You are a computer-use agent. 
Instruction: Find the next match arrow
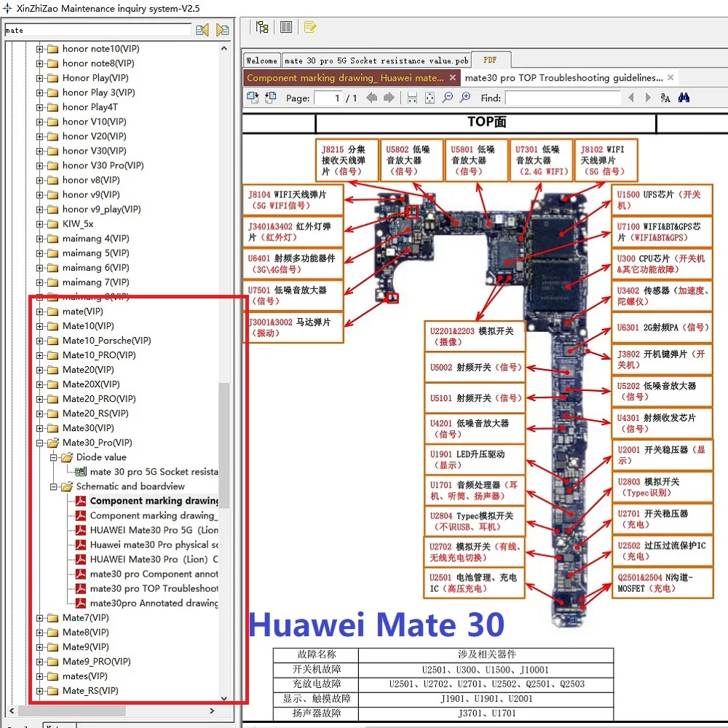[648, 98]
